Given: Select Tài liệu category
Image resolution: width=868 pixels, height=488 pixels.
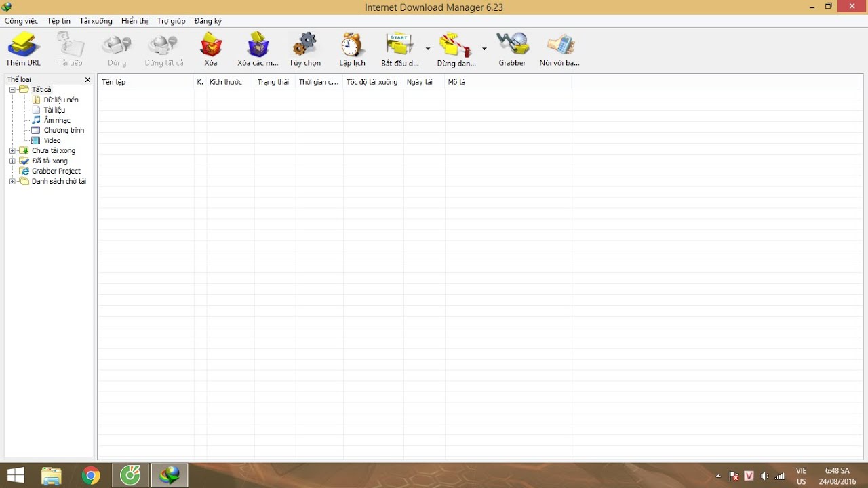Looking at the screenshot, I should pos(54,110).
